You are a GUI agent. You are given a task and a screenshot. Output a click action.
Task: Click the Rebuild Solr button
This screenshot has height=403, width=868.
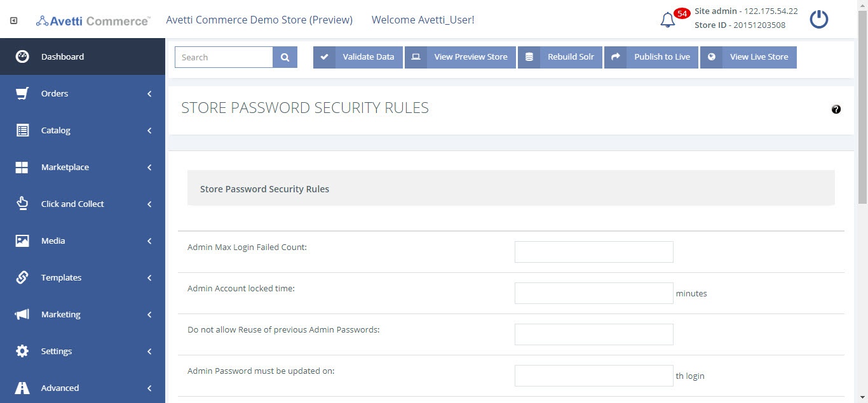560,57
